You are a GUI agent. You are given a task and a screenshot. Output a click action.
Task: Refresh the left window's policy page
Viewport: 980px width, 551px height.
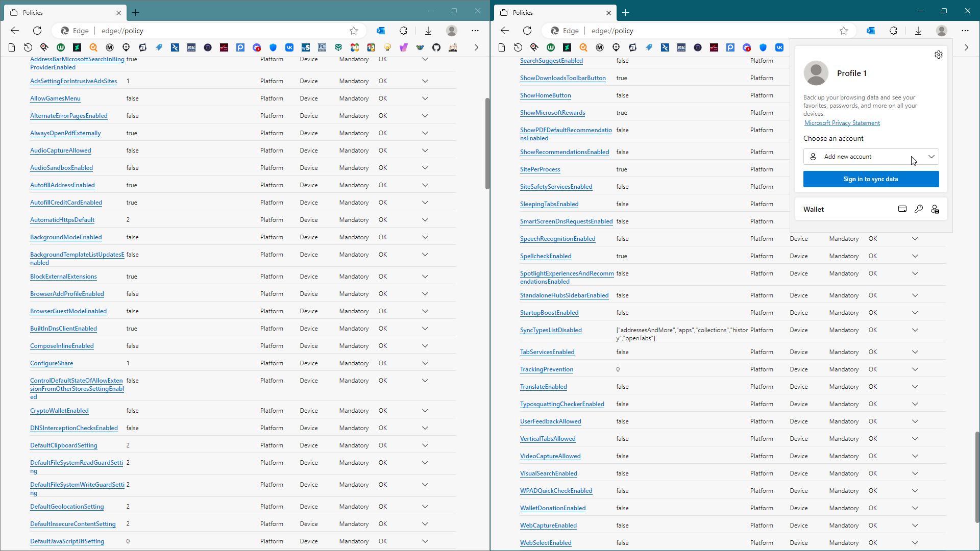37,31
